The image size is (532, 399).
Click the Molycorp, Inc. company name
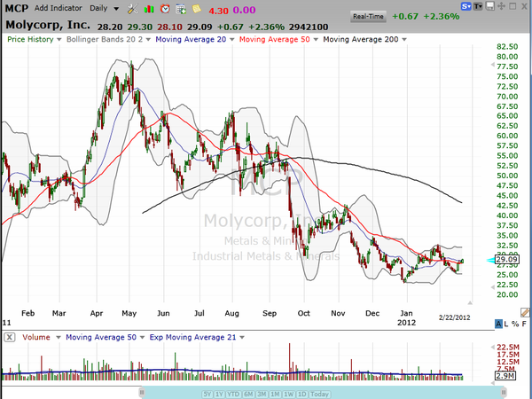point(48,25)
